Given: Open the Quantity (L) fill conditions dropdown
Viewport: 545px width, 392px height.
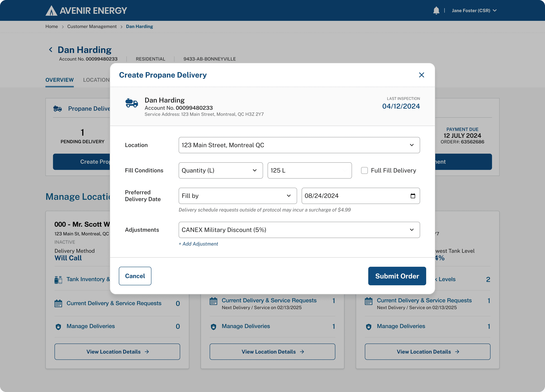Looking at the screenshot, I should [221, 171].
